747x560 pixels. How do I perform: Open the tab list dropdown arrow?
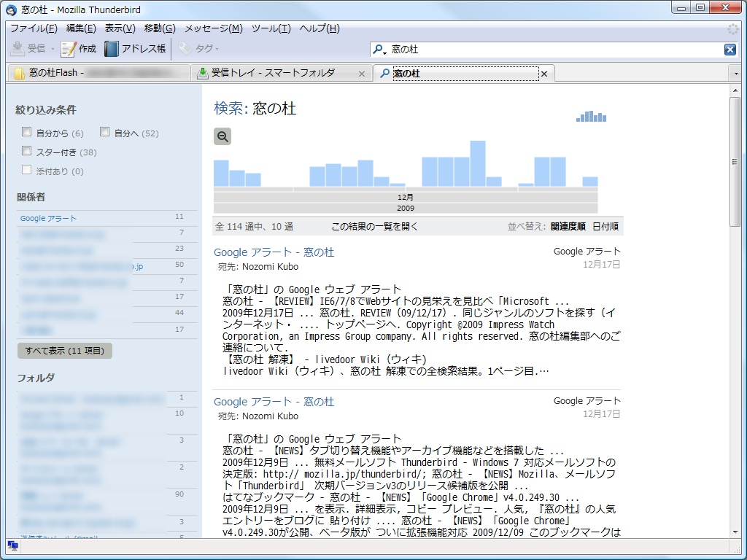736,74
